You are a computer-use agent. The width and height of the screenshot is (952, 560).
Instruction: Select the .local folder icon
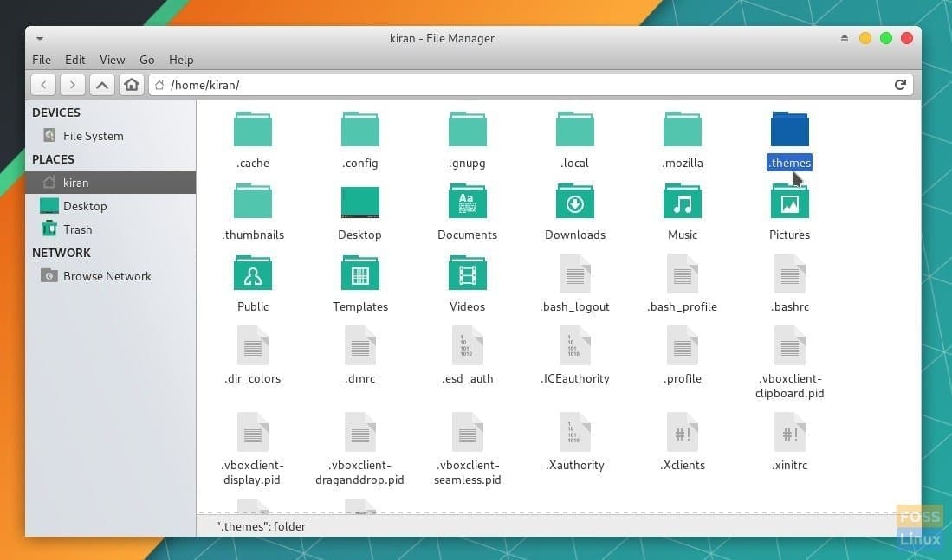tap(575, 129)
